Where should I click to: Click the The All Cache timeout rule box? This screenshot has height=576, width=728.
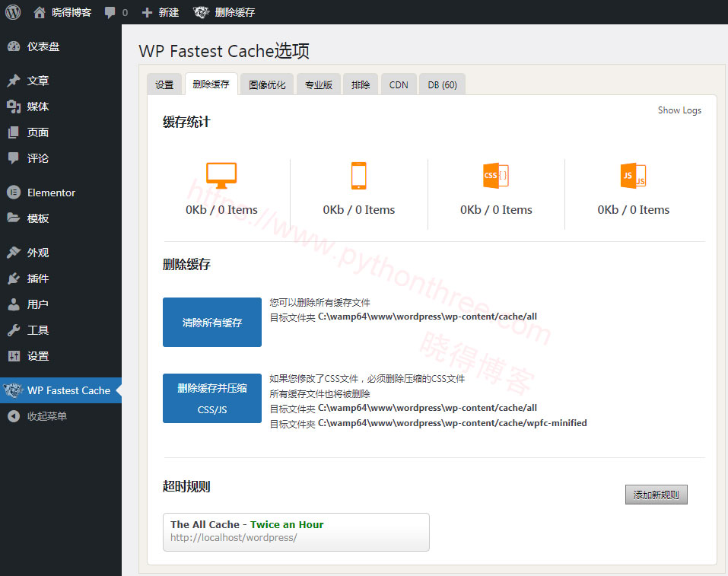pos(296,532)
